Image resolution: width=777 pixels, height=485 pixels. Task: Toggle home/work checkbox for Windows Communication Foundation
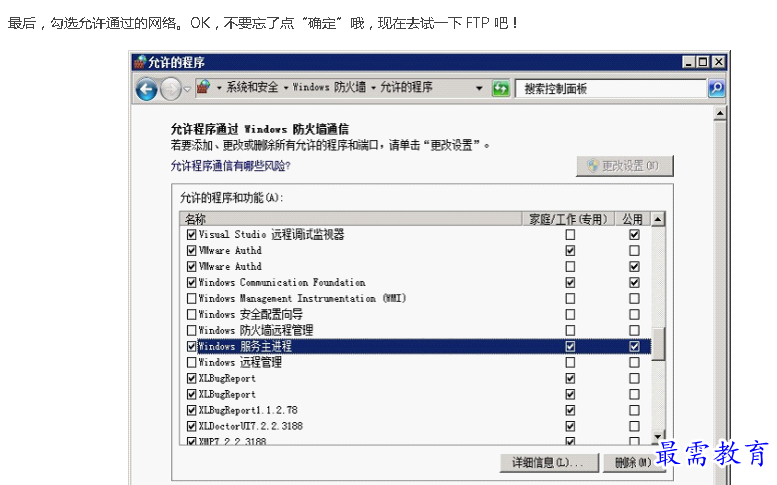(x=570, y=282)
